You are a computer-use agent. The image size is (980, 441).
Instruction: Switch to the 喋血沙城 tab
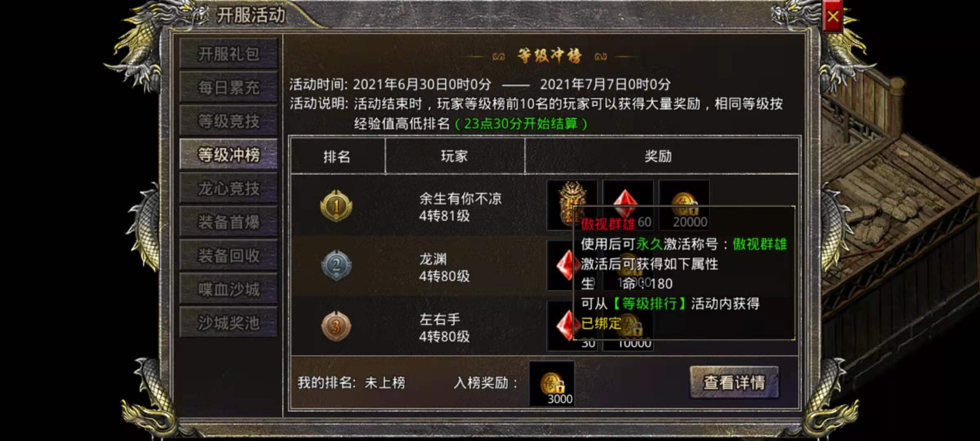pyautogui.click(x=229, y=289)
